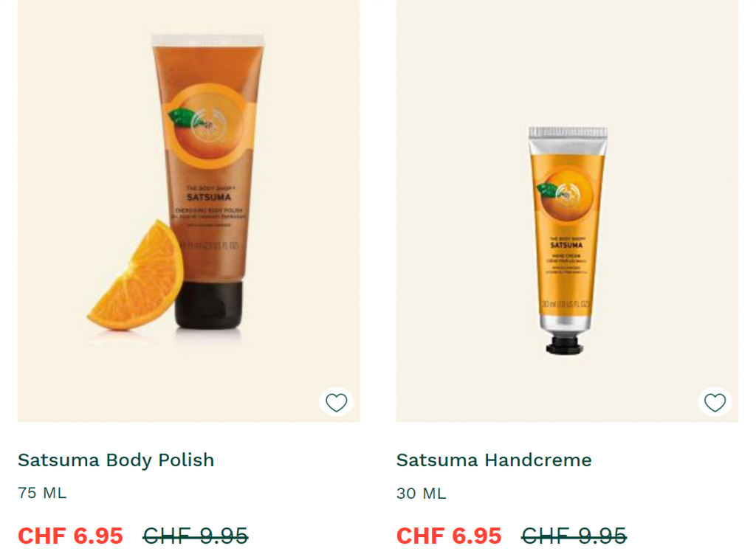756x557 pixels.
Task: Open the Satsuma Body Polish tube image
Action: coord(188,211)
